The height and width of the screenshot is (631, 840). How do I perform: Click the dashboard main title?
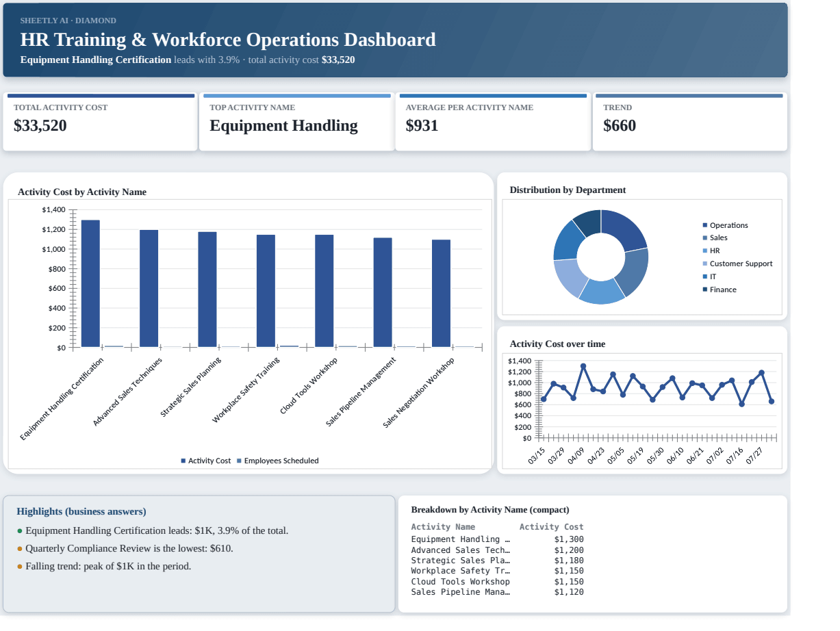point(228,40)
